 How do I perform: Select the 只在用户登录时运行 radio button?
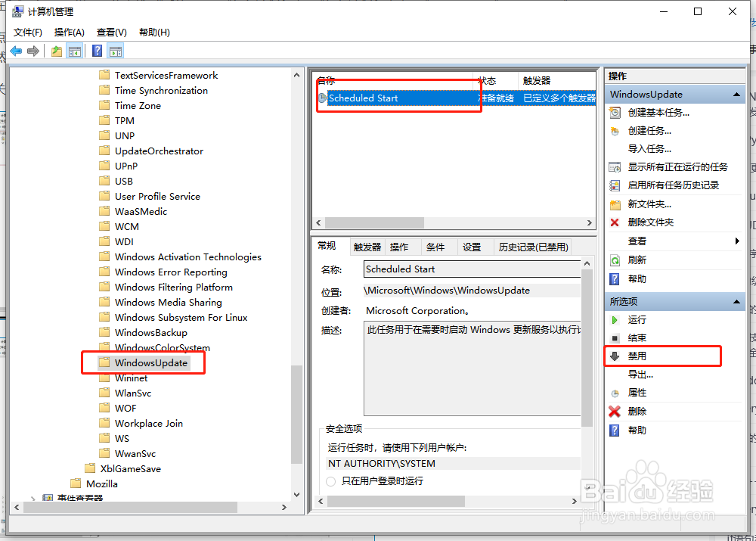[x=331, y=481]
